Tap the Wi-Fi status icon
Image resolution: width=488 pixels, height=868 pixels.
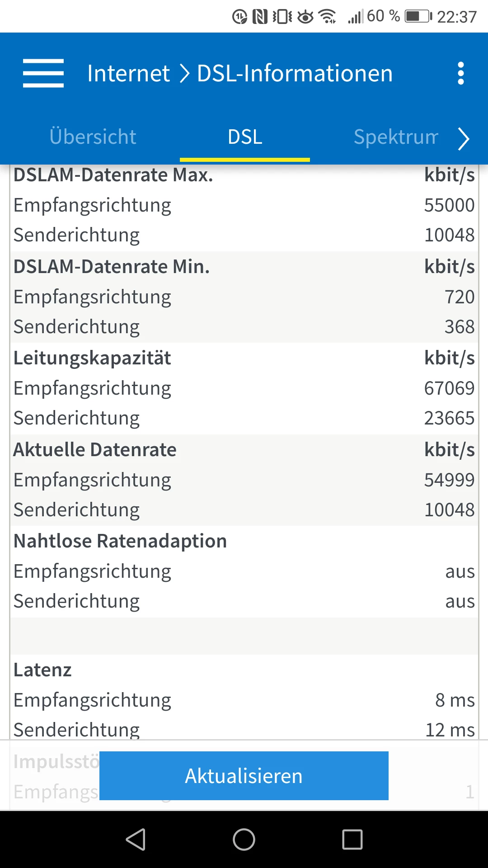point(327,17)
